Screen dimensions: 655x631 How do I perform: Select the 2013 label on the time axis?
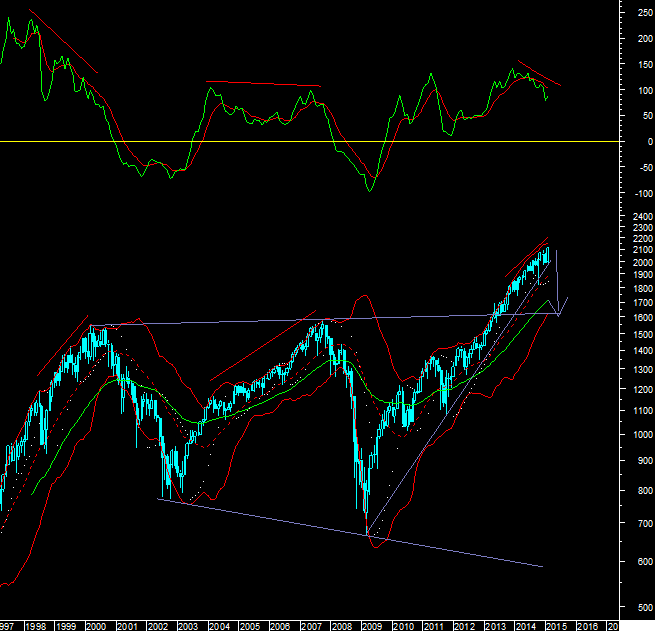(x=495, y=626)
